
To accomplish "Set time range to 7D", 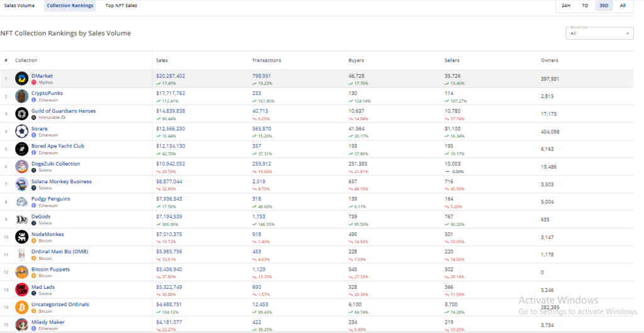I will [585, 6].
